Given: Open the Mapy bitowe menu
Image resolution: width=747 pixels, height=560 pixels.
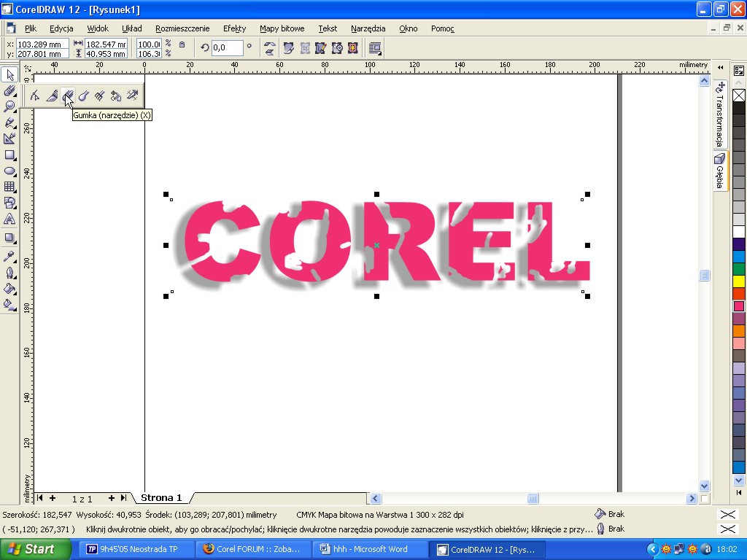Looking at the screenshot, I should [282, 28].
